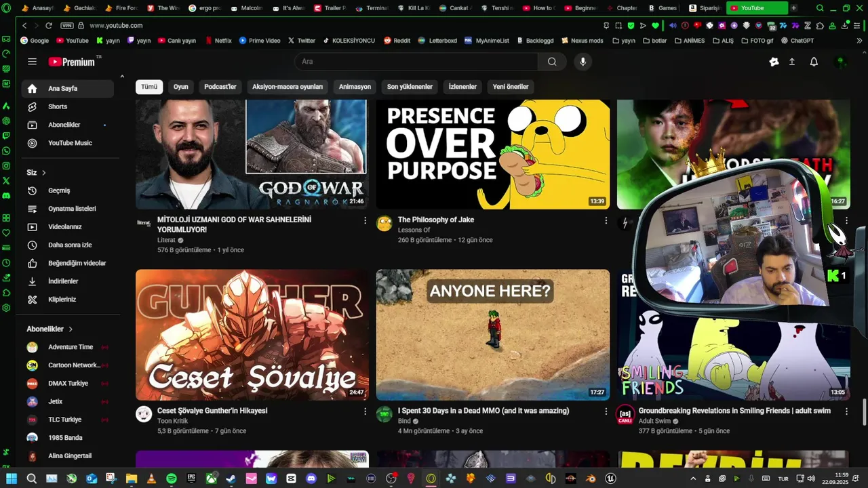The width and height of the screenshot is (868, 488).
Task: Switch to the Trailer browser tab
Action: point(330,8)
